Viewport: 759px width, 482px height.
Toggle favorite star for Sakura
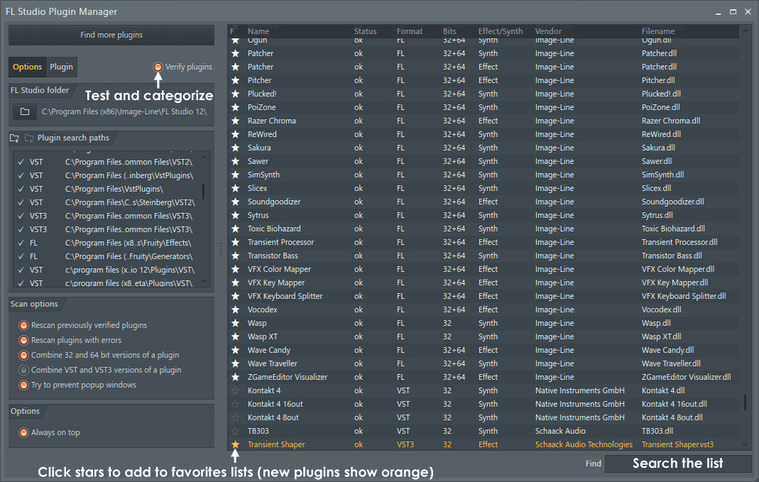pos(235,148)
